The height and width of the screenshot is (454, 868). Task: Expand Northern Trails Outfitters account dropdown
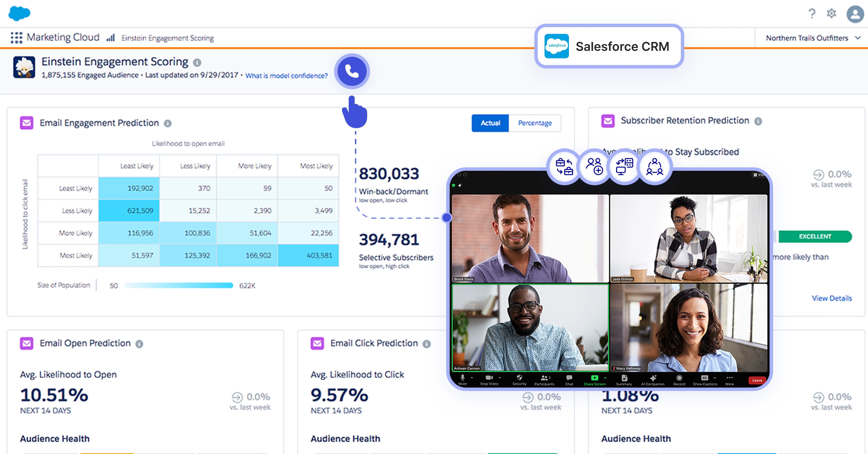[x=857, y=38]
